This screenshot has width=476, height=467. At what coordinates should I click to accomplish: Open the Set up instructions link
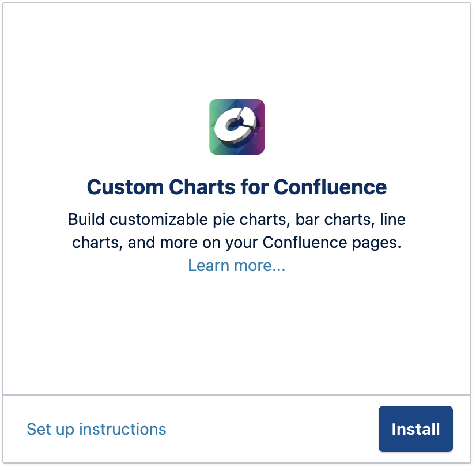pyautogui.click(x=96, y=429)
